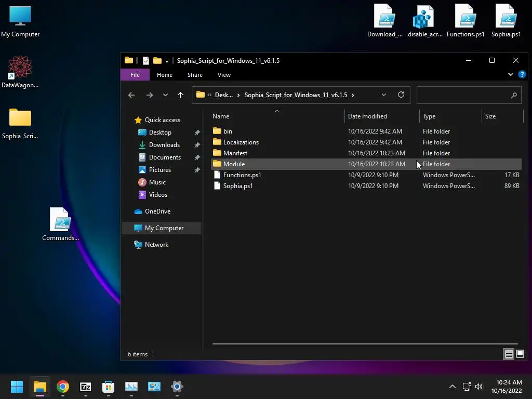Image resolution: width=532 pixels, height=399 pixels.
Task: Select the Localizations folder
Action: click(x=366, y=142)
